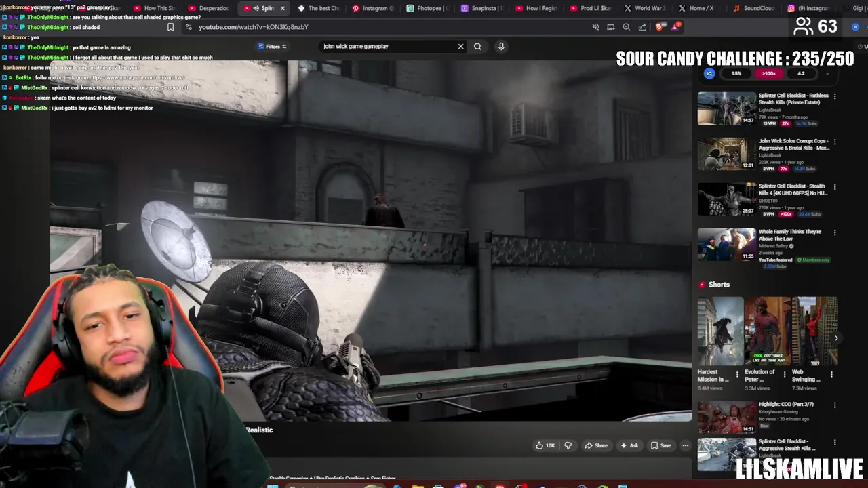This screenshot has width=868, height=488.
Task: Open Splinter Cell Blacklist Stealth Kills 4 title
Action: click(793, 189)
